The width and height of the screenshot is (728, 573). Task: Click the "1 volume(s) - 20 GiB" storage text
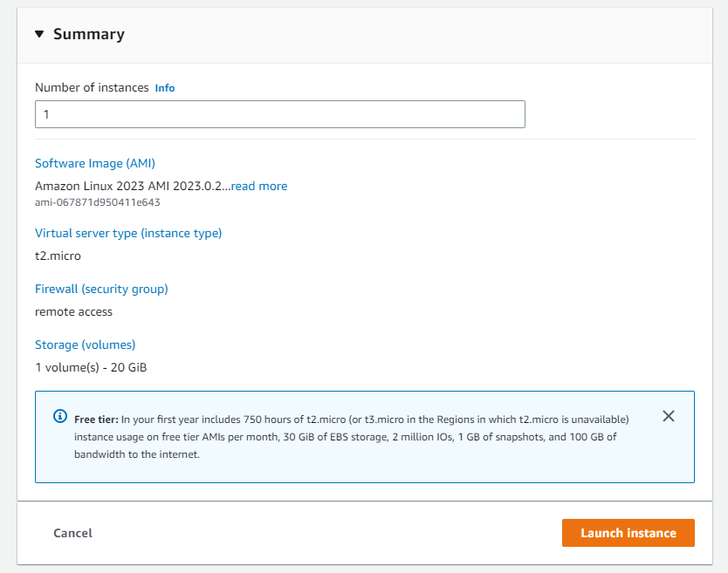pyautogui.click(x=91, y=367)
